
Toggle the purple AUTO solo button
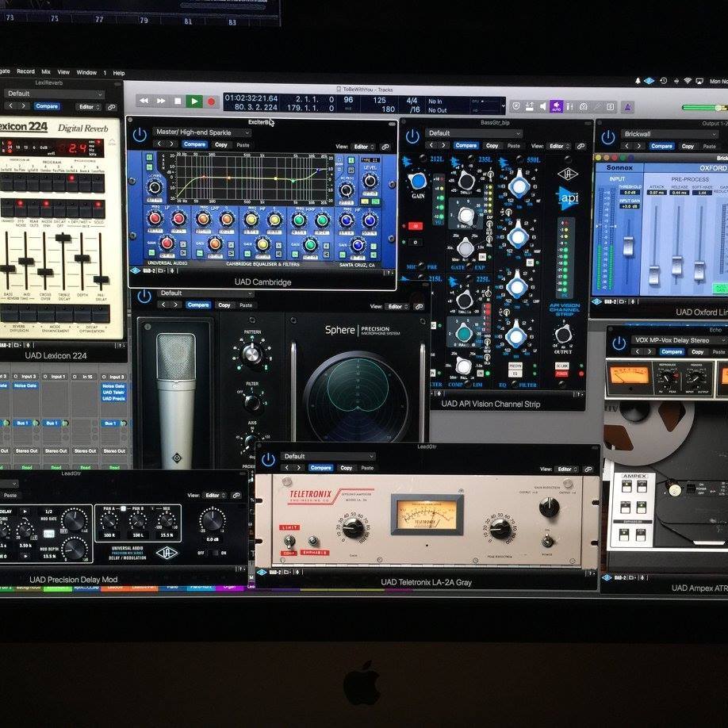[x=556, y=106]
